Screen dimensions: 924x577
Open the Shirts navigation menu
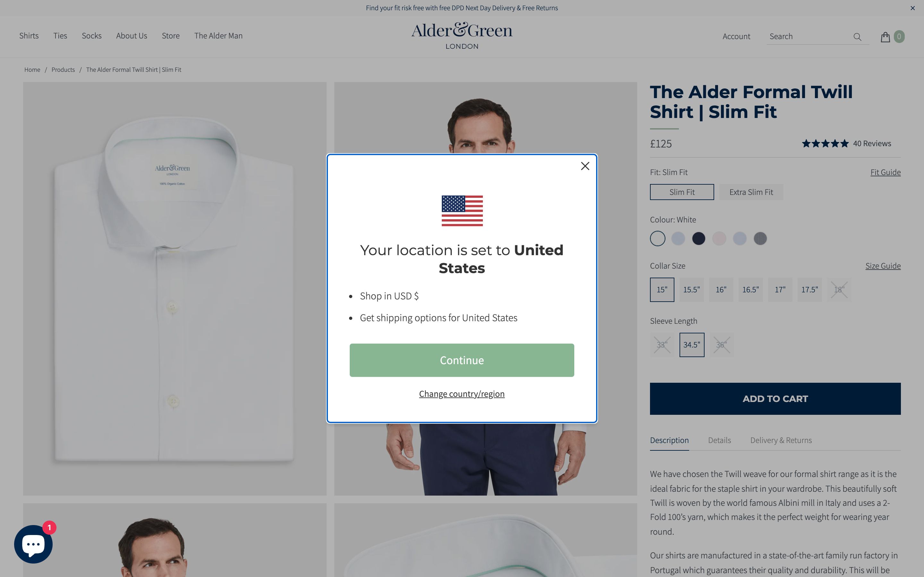[x=29, y=36]
